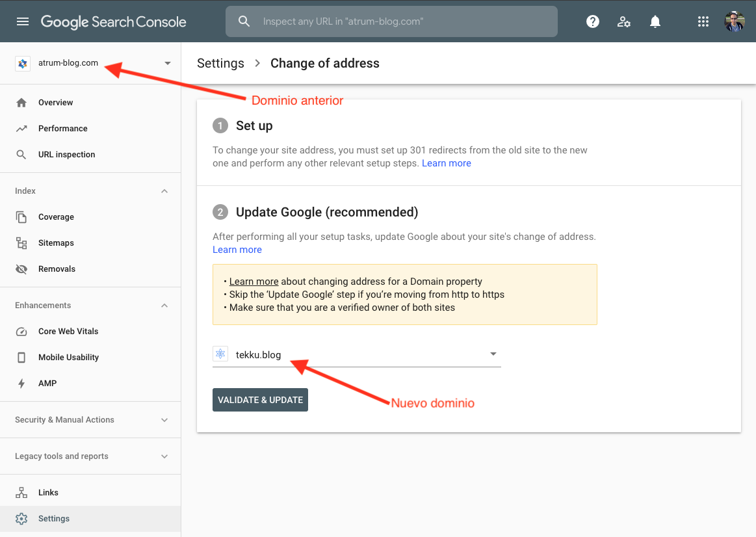The width and height of the screenshot is (756, 537).
Task: Click the Links icon in the sidebar
Action: pos(22,492)
